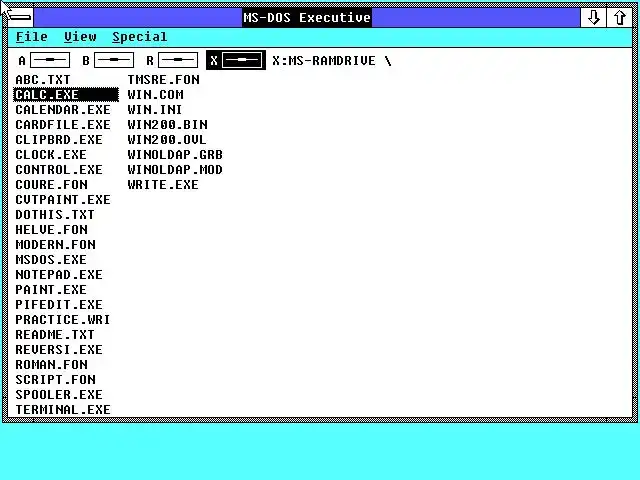Click the MS-DOS Executive title bar

pyautogui.click(x=307, y=18)
